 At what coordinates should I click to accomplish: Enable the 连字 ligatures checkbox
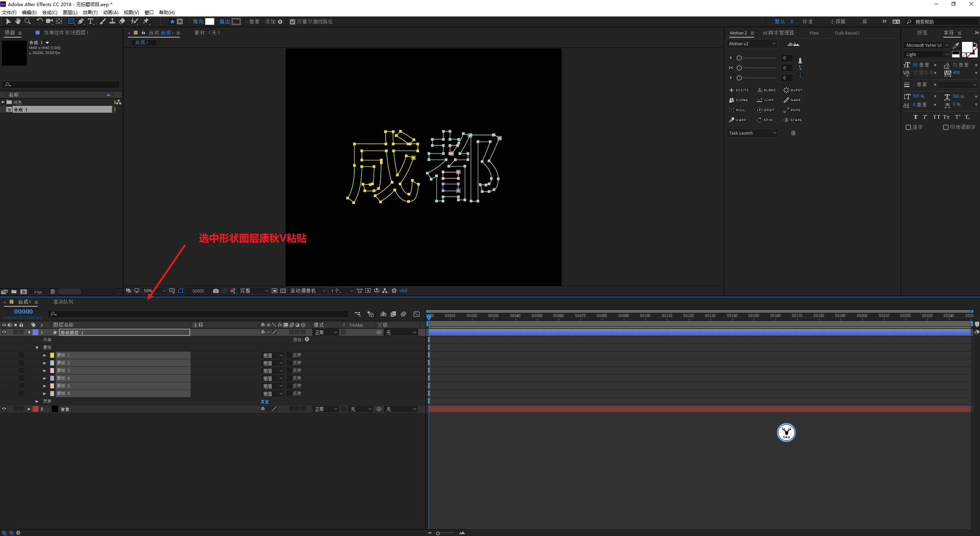point(908,127)
